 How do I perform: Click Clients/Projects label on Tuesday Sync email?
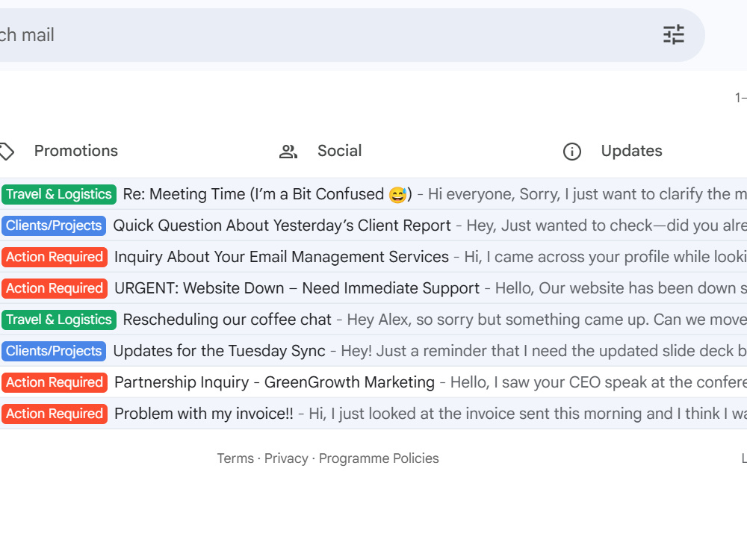[x=54, y=352]
